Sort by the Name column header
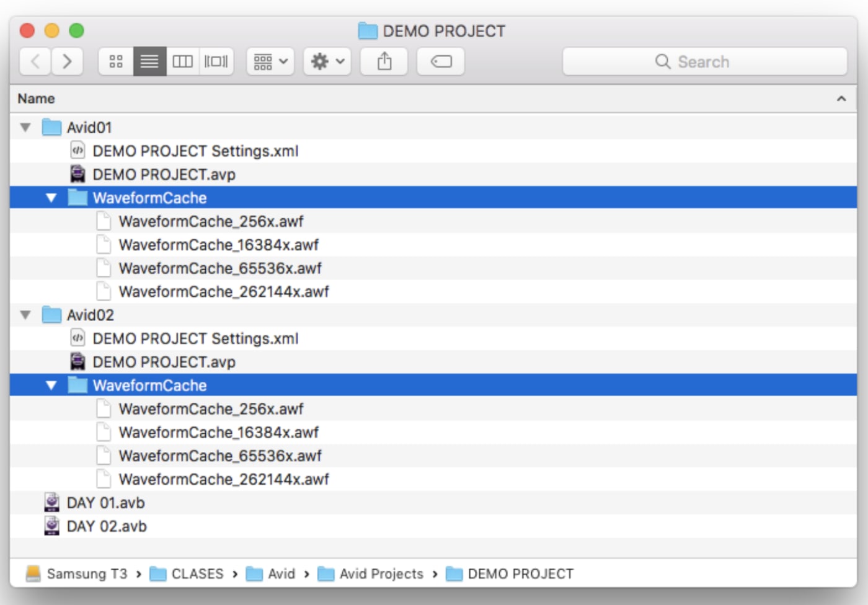 pyautogui.click(x=36, y=99)
